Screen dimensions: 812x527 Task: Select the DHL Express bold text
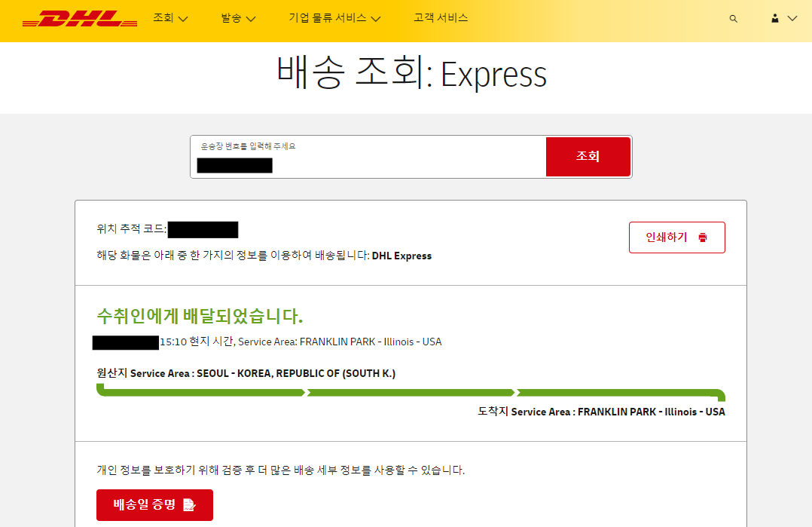click(401, 256)
